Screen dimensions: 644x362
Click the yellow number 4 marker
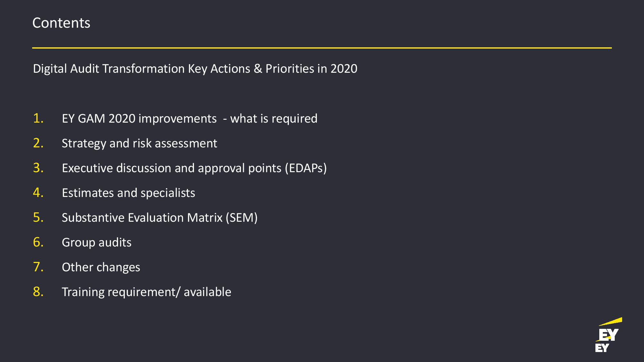coord(38,192)
